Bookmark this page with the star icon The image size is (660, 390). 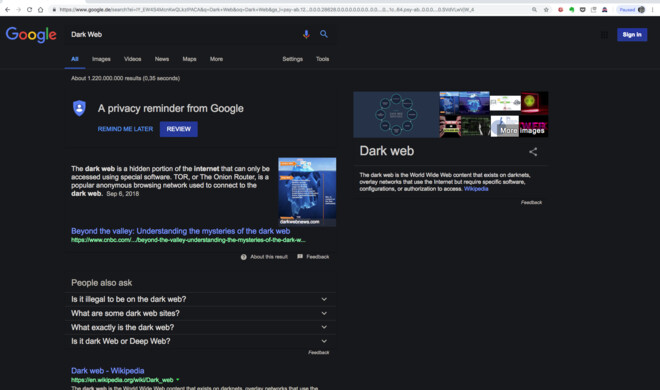coord(546,9)
